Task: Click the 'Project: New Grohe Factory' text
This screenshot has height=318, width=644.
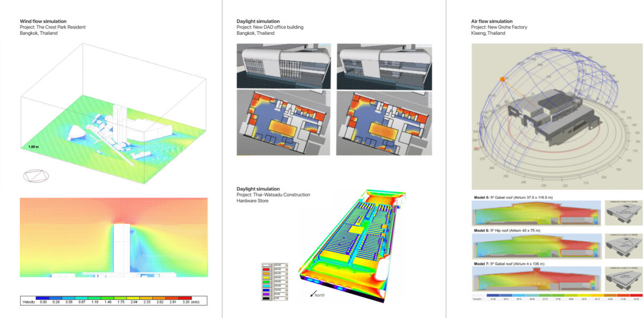Action: click(499, 27)
